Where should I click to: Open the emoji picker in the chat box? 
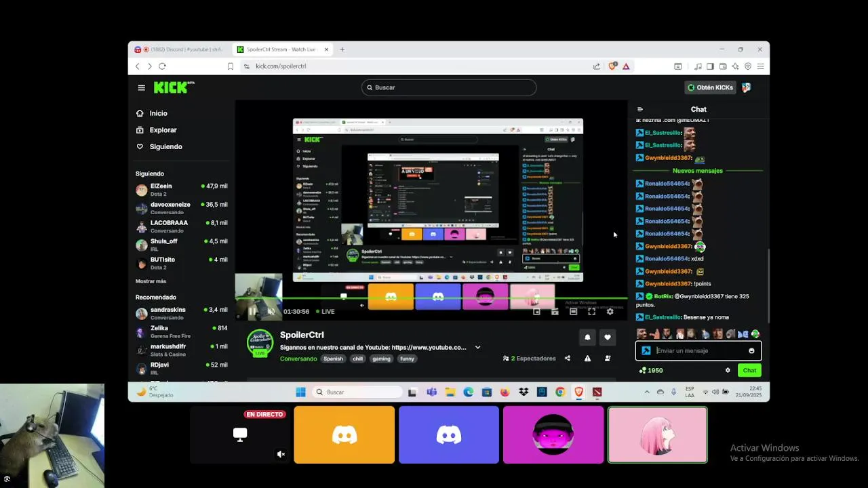pos(751,350)
